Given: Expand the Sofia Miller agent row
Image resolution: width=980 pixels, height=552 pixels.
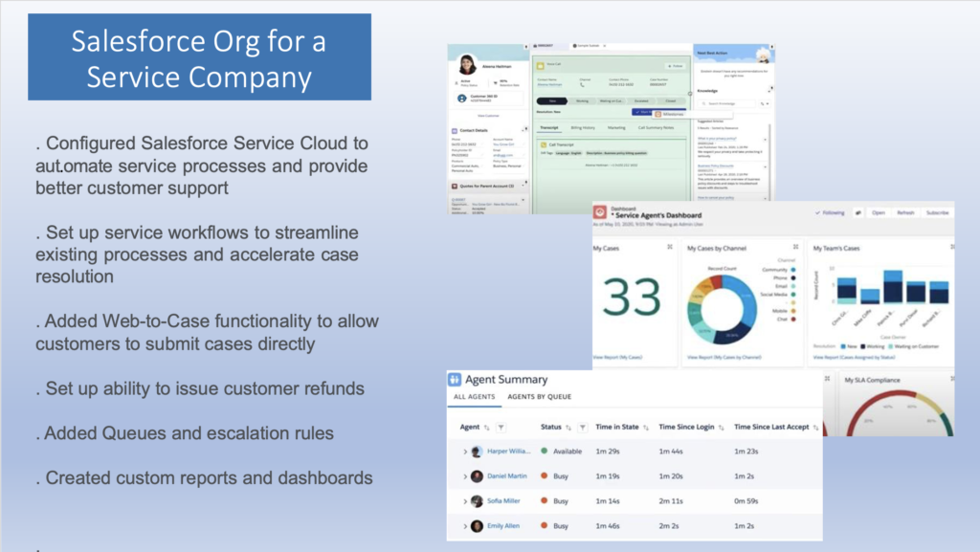Looking at the screenshot, I should tap(465, 501).
